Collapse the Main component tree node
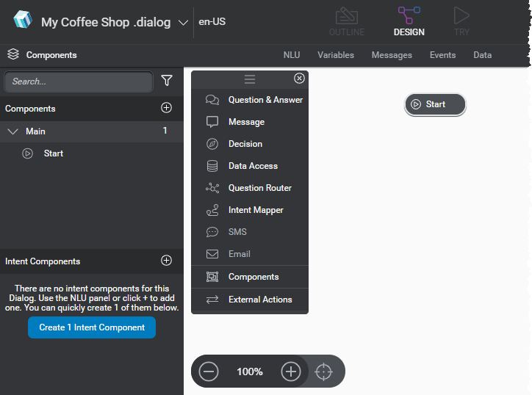Viewport: 532px width, 395px height. 12,131
